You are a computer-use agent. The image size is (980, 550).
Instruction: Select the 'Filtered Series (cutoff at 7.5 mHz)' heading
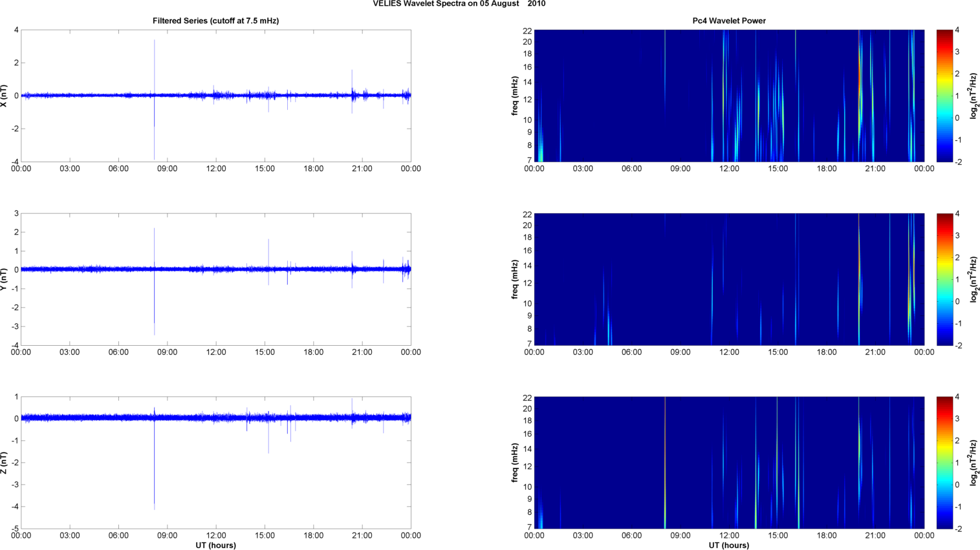(215, 21)
